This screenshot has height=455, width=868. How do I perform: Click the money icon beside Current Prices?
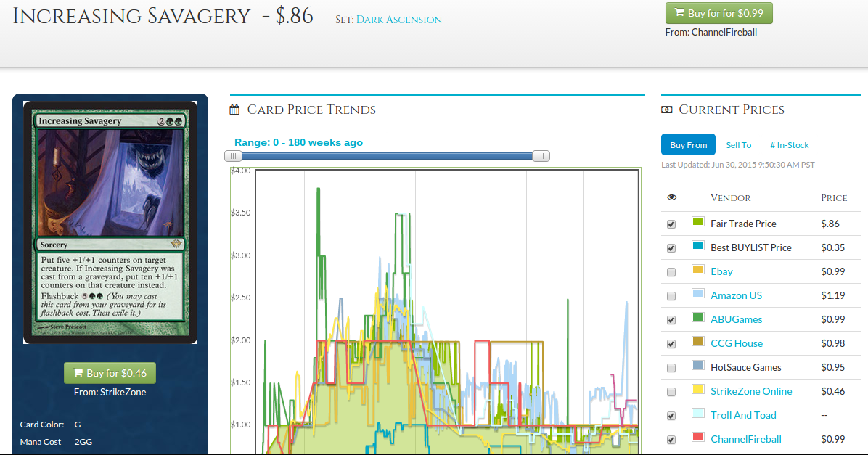666,110
